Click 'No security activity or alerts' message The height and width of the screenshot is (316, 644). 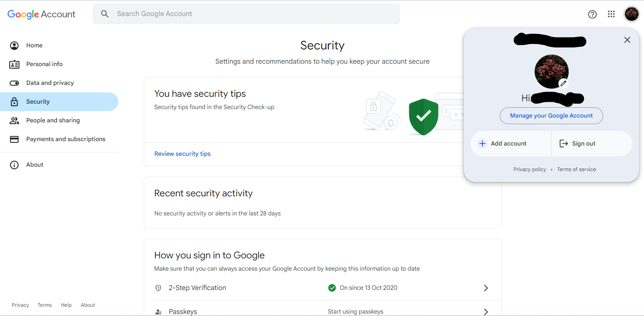click(217, 213)
